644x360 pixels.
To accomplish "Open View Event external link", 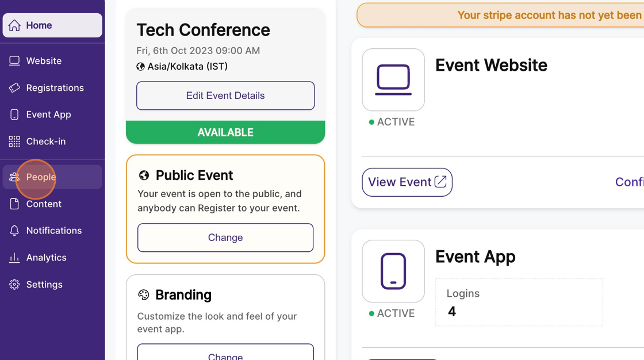I will [407, 182].
